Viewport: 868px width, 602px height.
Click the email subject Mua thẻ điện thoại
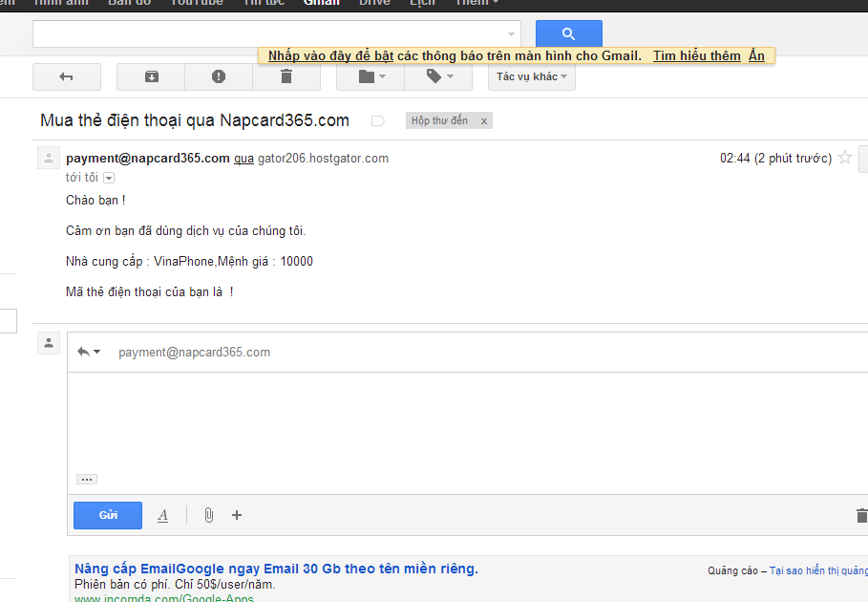(195, 120)
